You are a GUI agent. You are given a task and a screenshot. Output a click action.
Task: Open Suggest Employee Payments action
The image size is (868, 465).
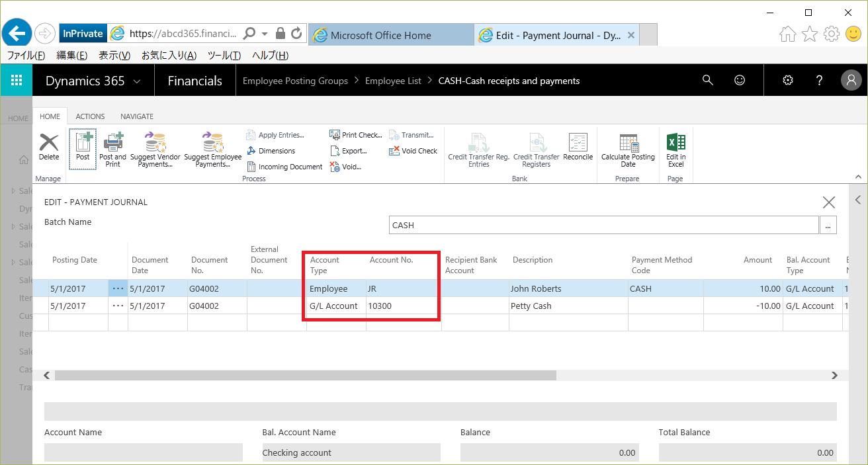pyautogui.click(x=212, y=143)
